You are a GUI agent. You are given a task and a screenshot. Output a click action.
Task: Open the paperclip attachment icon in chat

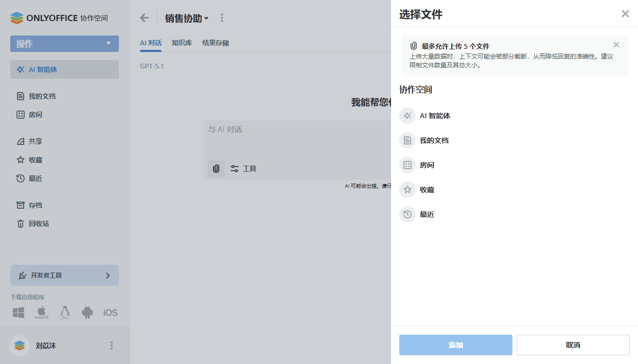(x=216, y=168)
